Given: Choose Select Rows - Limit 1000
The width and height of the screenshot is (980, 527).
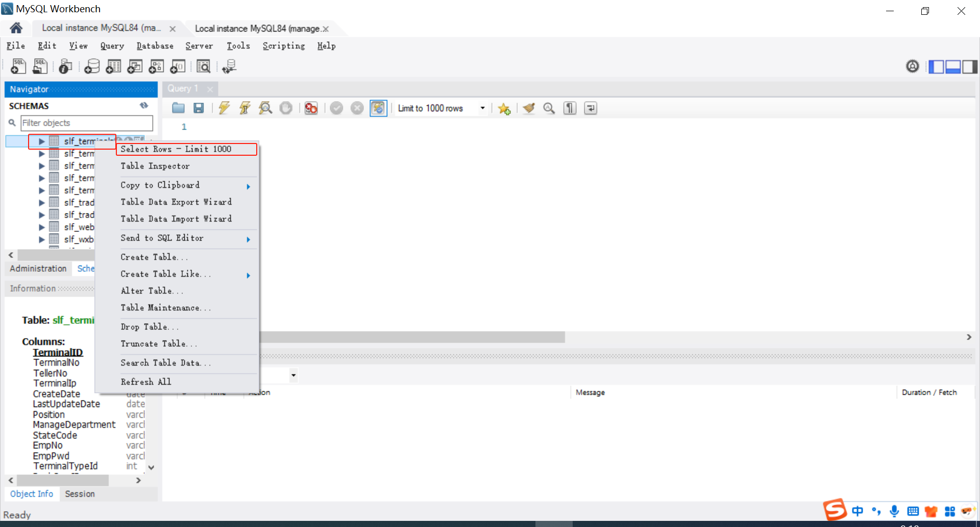Looking at the screenshot, I should click(x=186, y=149).
